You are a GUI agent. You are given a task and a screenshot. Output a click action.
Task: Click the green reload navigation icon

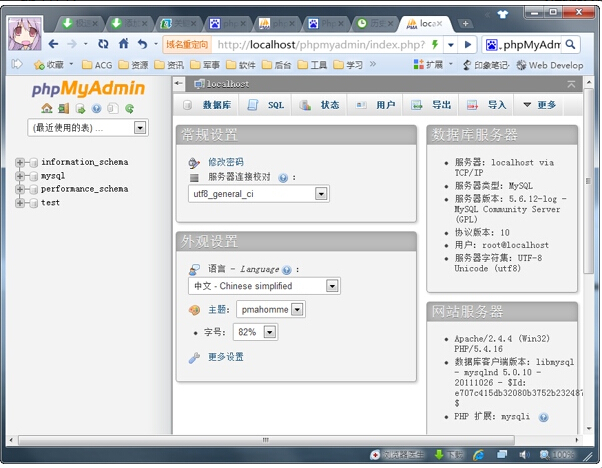pyautogui.click(x=129, y=109)
